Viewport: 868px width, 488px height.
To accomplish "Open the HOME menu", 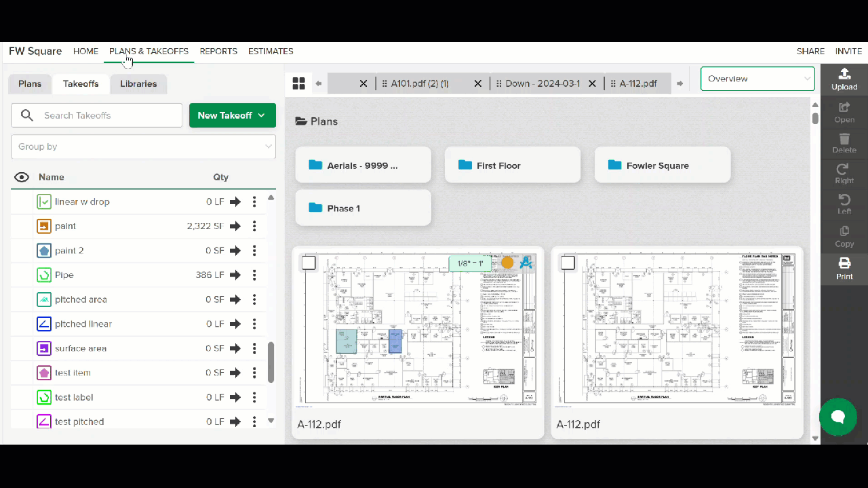I will click(x=85, y=52).
